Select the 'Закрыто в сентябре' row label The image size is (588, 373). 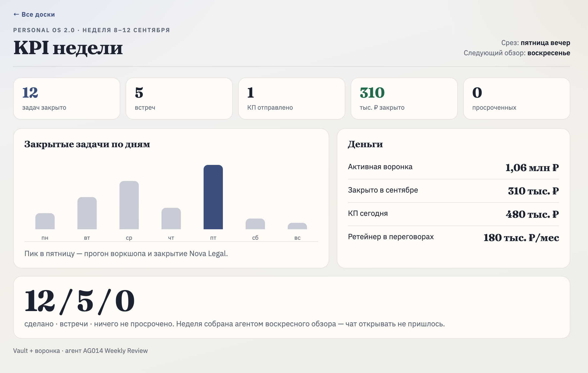click(x=383, y=190)
